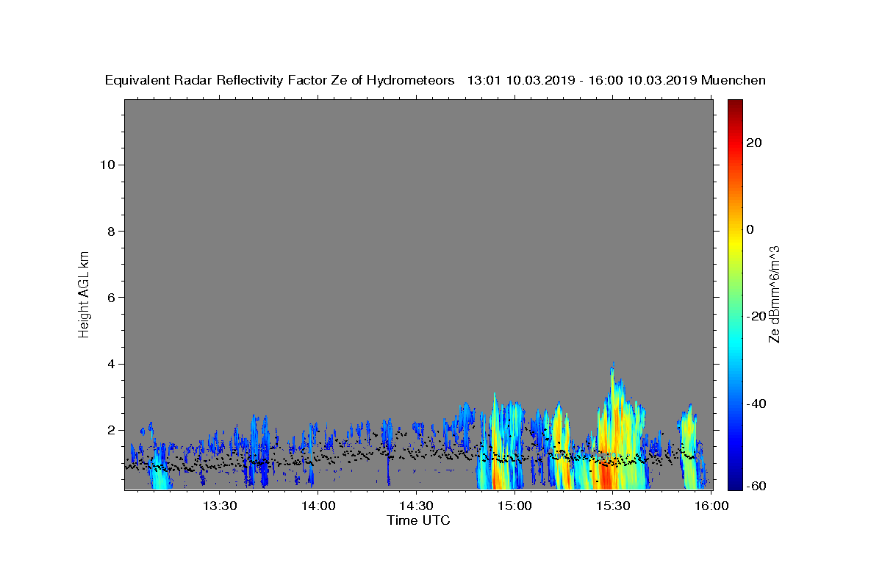Click the height tick label 2
The image size is (882, 588).
click(111, 430)
